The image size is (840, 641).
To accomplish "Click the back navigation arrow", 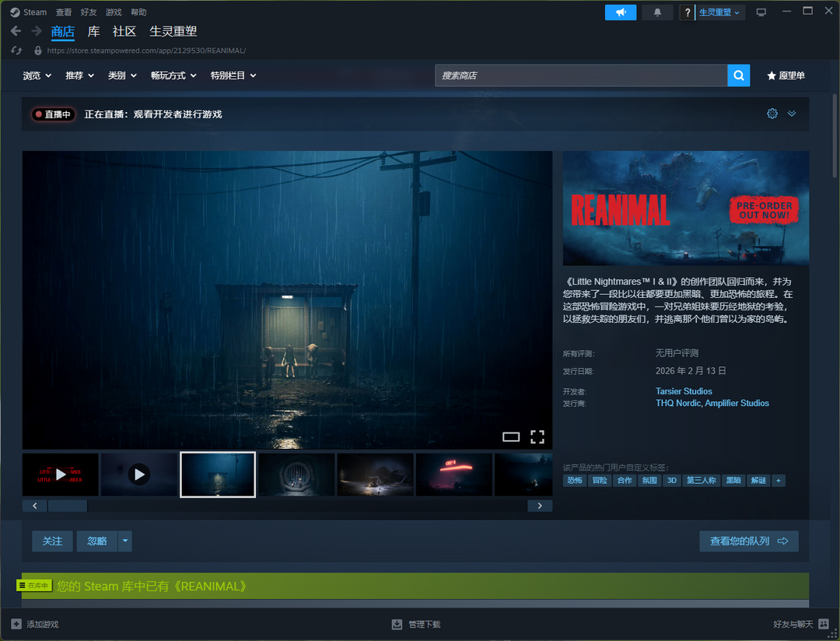I will pyautogui.click(x=16, y=31).
